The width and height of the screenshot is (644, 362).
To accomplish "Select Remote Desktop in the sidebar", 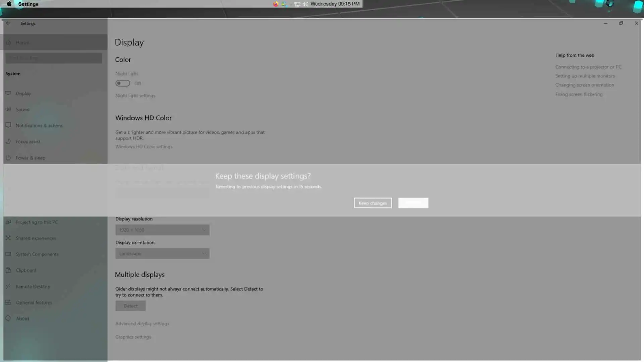I will tap(33, 287).
